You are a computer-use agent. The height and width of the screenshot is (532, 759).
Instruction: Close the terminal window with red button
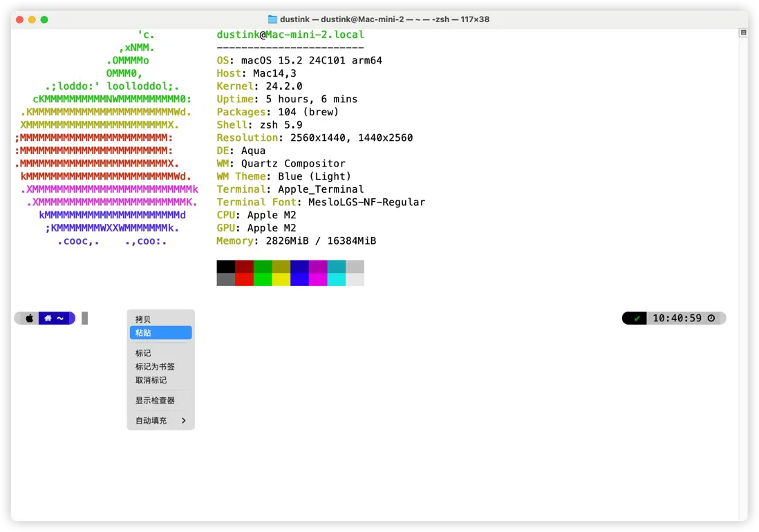(x=19, y=19)
